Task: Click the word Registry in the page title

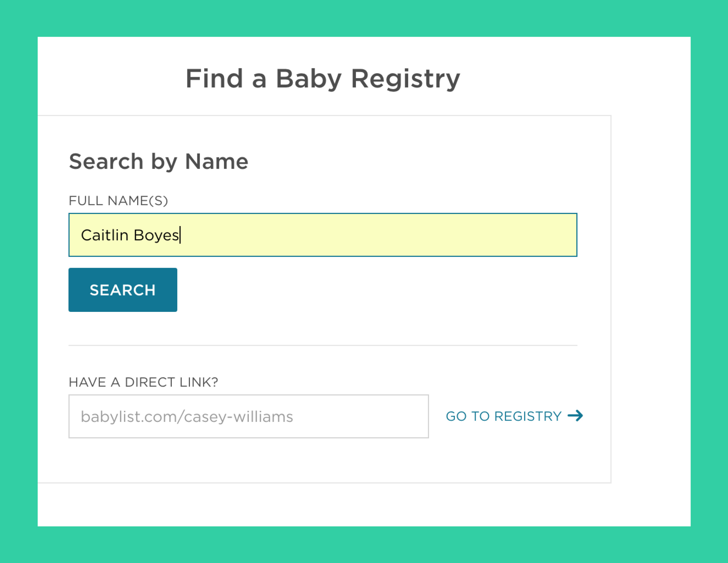Action: [x=405, y=79]
